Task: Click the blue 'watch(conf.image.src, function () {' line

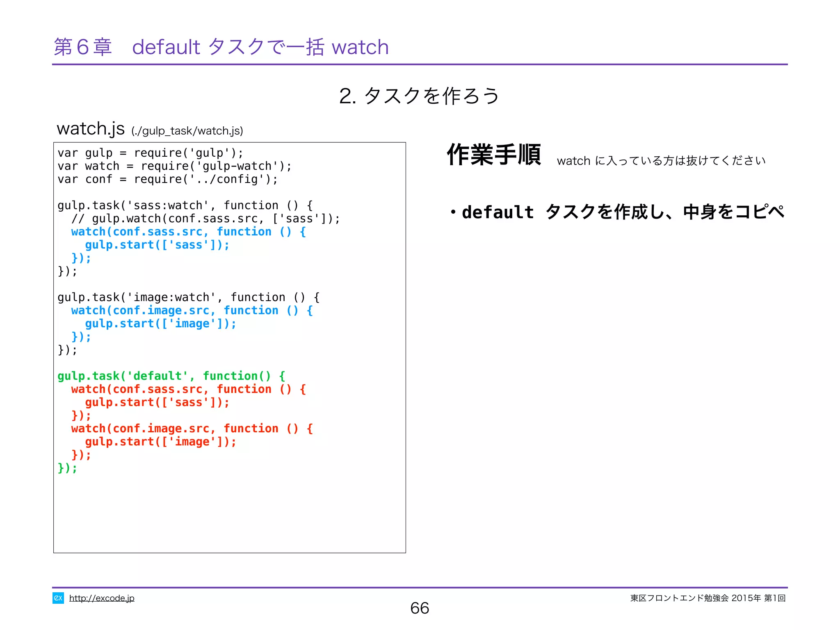Action: point(192,310)
